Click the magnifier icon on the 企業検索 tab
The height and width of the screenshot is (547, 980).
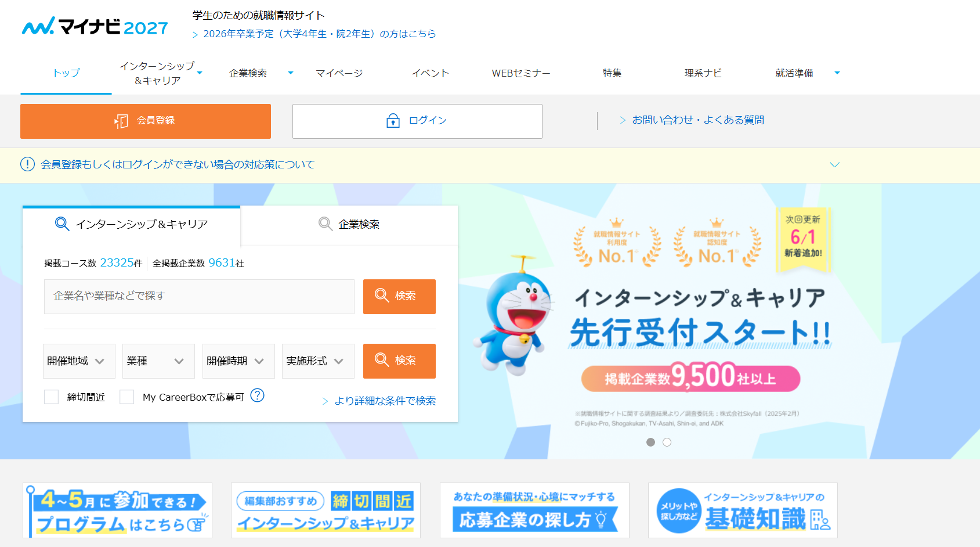tap(326, 224)
